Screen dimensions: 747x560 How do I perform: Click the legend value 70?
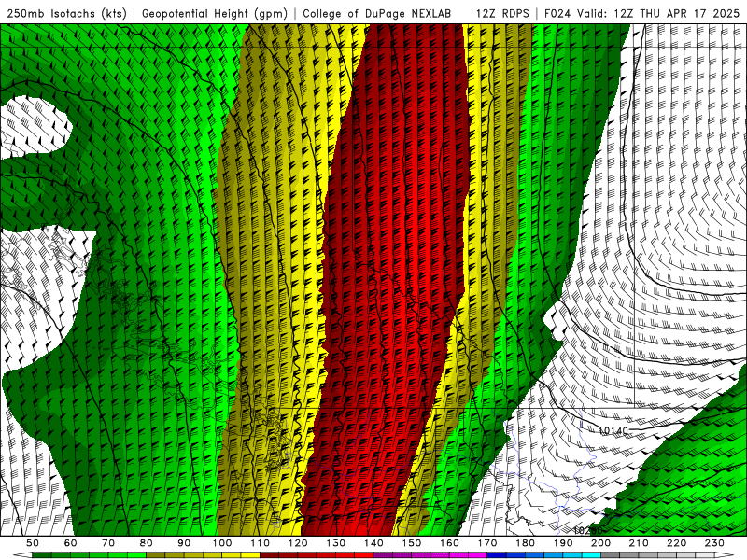pos(108,543)
